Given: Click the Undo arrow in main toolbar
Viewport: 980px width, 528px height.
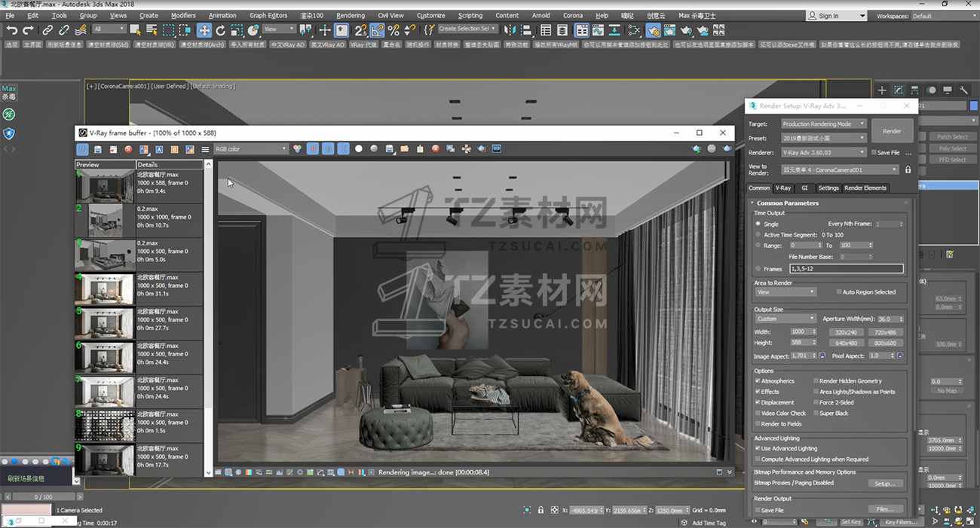Looking at the screenshot, I should click(12, 30).
